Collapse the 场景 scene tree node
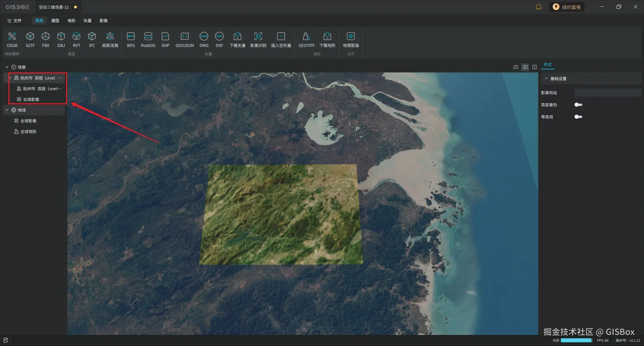644x346 pixels. 7,67
